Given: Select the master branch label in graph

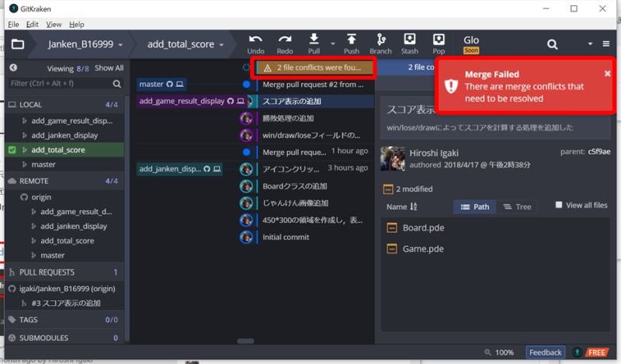Looking at the screenshot, I should (x=161, y=84).
